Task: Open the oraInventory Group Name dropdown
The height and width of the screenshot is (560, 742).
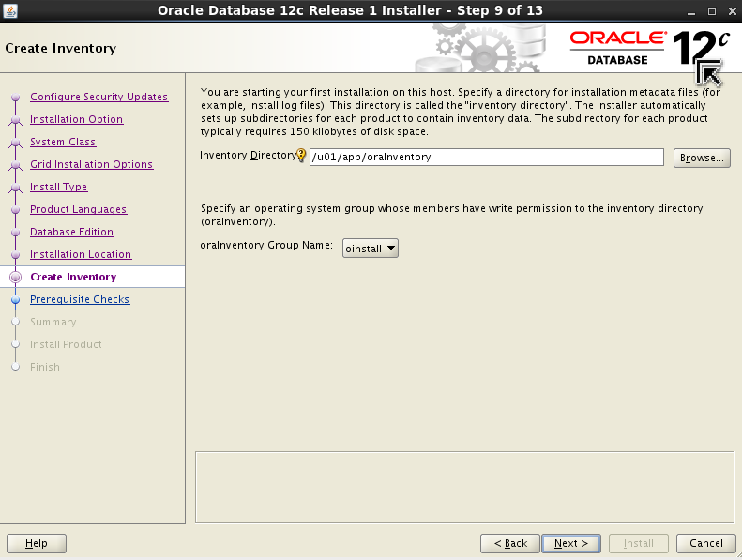Action: [370, 248]
